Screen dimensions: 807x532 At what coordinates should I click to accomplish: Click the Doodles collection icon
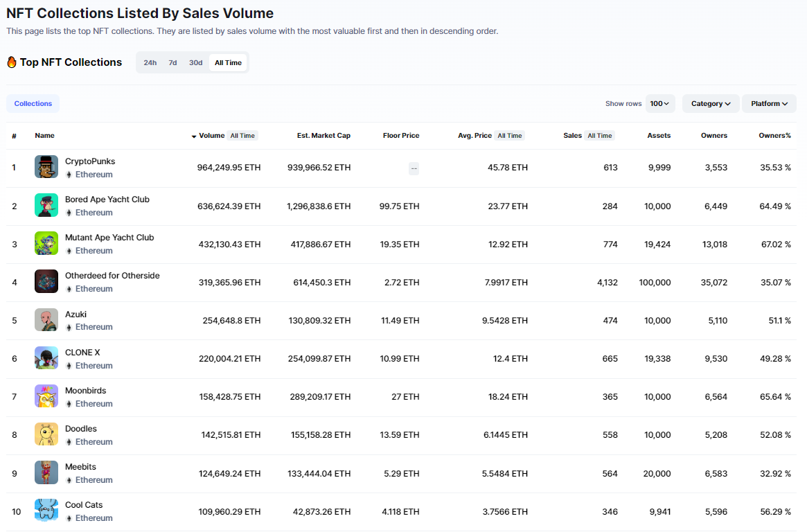[46, 434]
